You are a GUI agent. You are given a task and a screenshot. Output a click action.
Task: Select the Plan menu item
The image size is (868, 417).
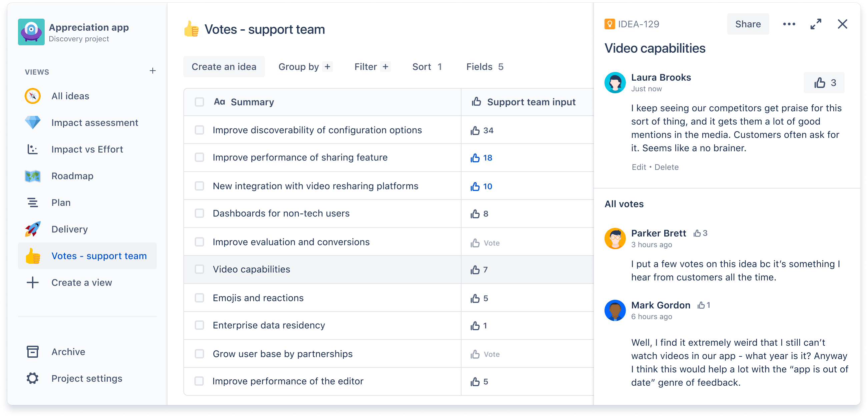pyautogui.click(x=60, y=203)
